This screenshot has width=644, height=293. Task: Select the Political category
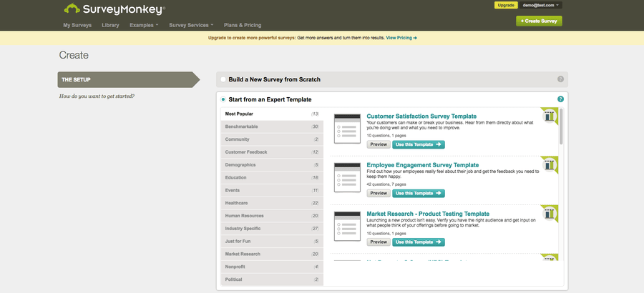tap(272, 279)
